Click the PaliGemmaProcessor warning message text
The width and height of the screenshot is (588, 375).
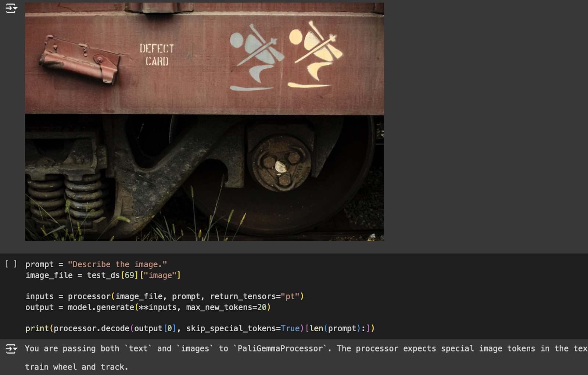coord(306,349)
